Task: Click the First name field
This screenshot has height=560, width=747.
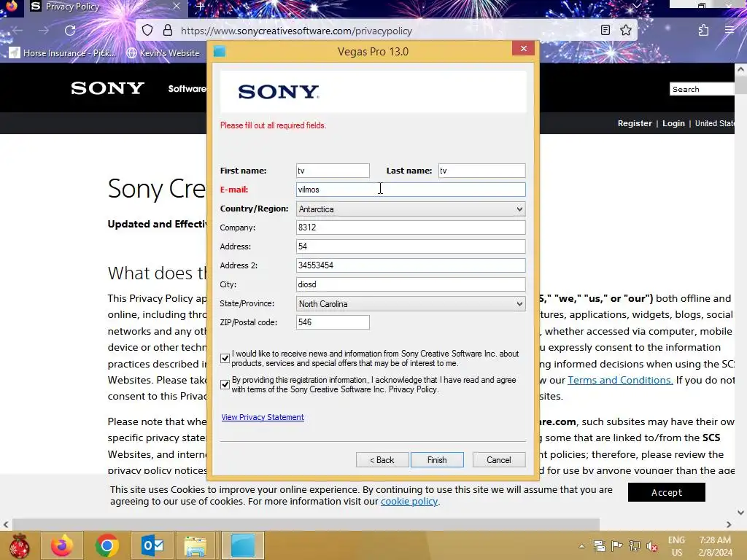Action: tap(333, 171)
